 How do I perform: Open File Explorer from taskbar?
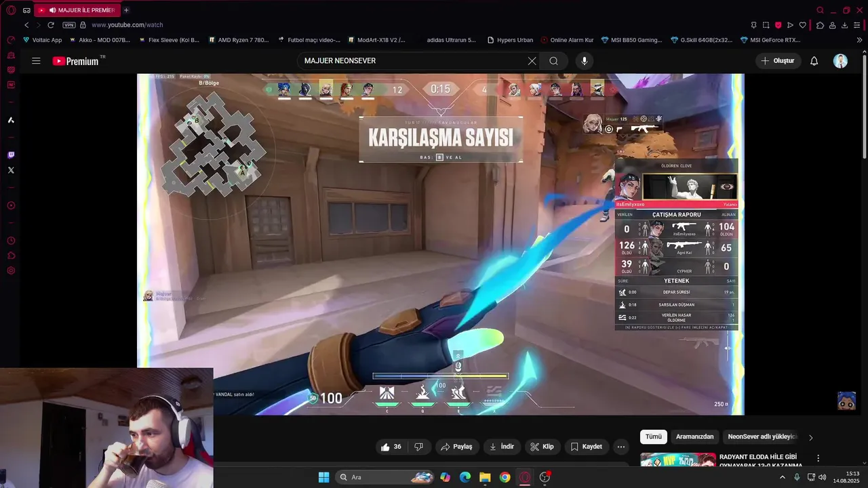pos(485,477)
